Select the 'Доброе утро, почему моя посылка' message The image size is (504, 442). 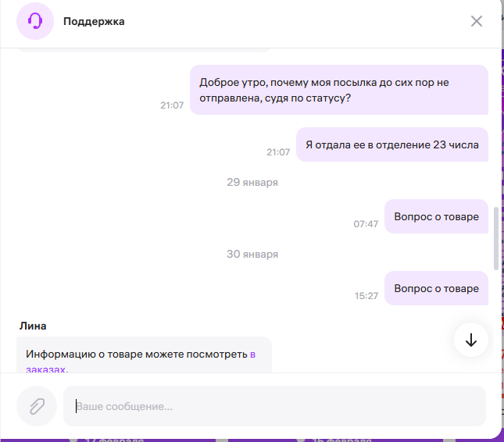pos(338,90)
